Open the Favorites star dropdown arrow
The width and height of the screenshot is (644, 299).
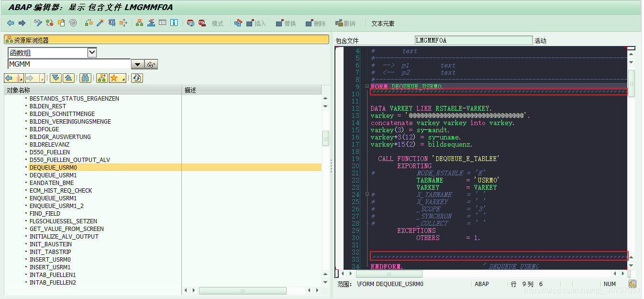click(123, 78)
